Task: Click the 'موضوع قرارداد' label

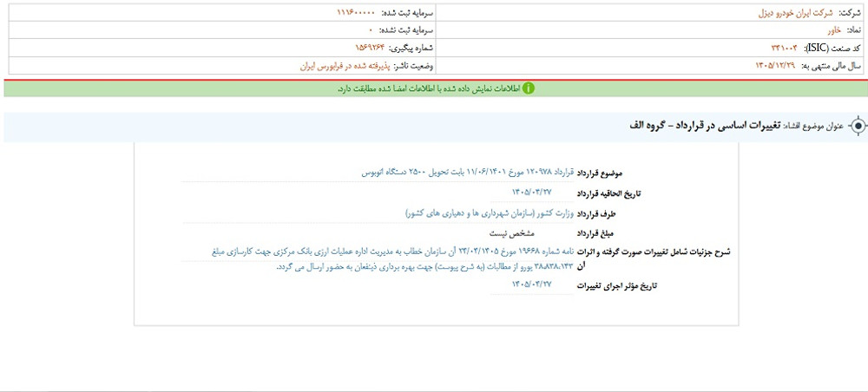Action: coord(600,173)
